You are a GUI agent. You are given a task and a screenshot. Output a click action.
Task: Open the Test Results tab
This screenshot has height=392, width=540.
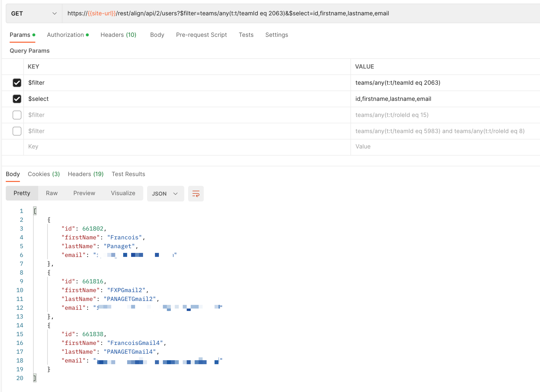pyautogui.click(x=128, y=174)
